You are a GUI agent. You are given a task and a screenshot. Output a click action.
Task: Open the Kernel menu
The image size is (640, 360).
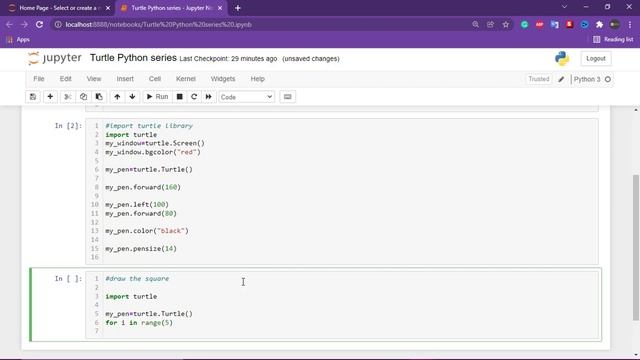tap(186, 79)
